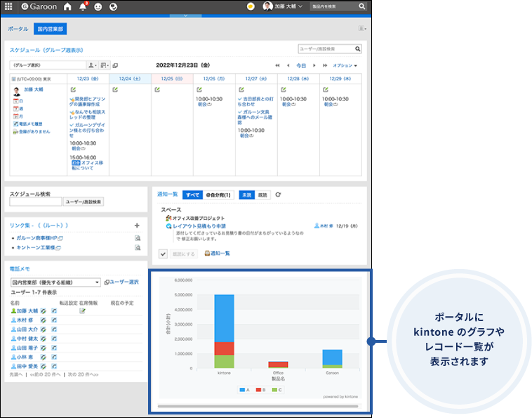
Task: Click the globe icon in the header
Action: [x=113, y=6]
